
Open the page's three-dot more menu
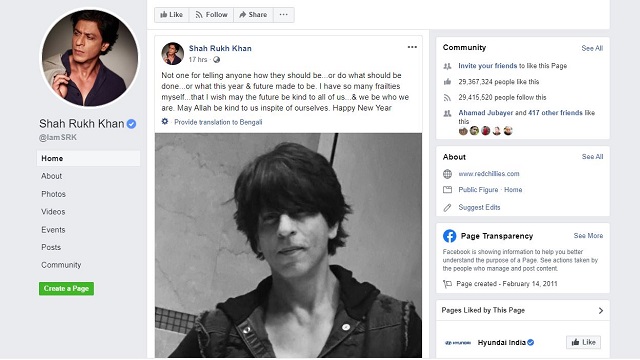(x=284, y=15)
